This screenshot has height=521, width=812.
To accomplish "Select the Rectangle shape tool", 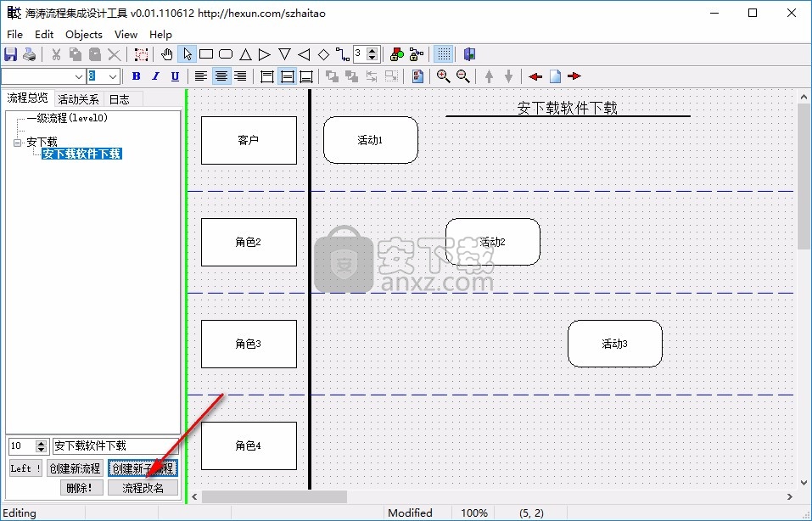I will click(x=206, y=54).
